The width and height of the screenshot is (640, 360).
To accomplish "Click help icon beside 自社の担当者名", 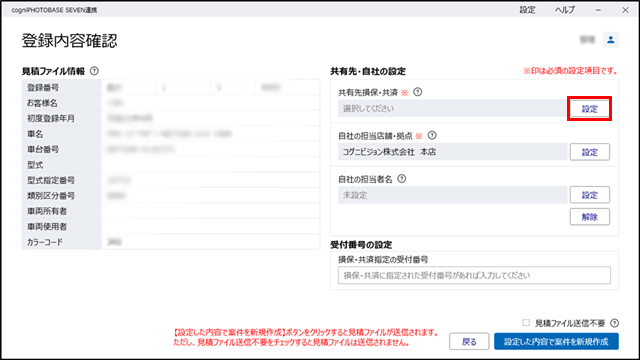I will pos(402,179).
